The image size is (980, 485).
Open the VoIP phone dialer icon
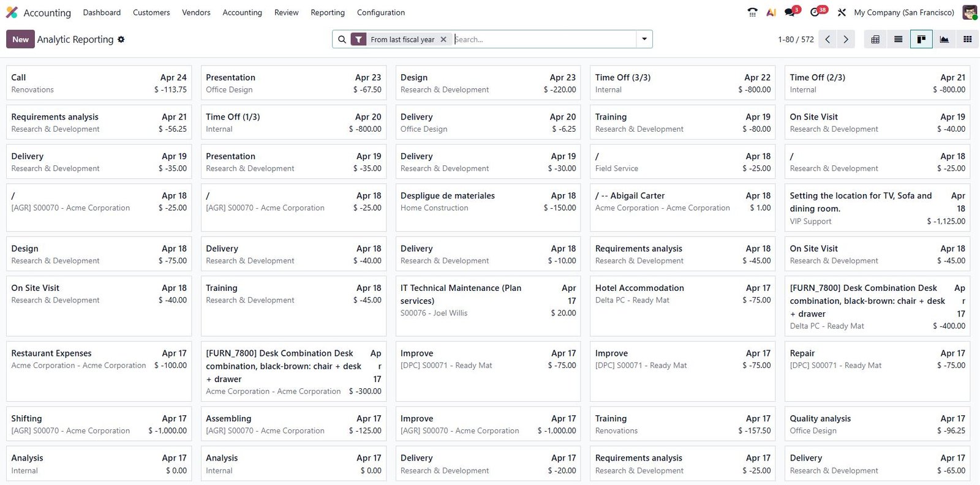click(752, 12)
